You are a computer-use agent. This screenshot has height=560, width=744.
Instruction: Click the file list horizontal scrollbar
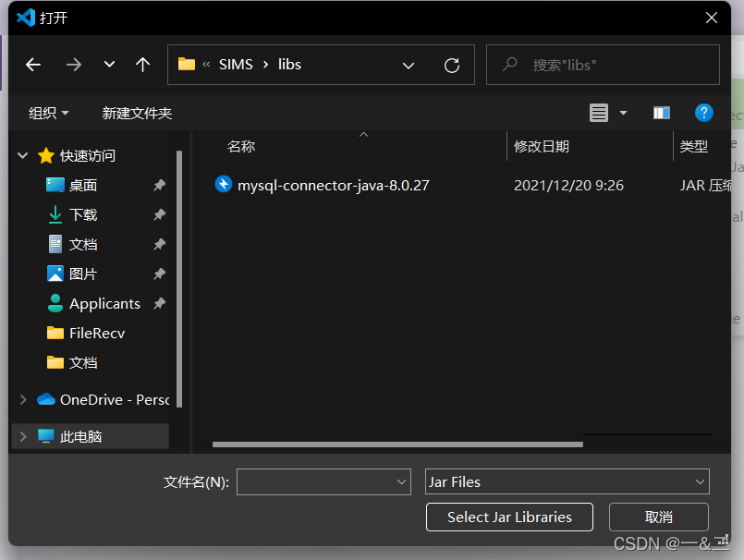coord(397,444)
